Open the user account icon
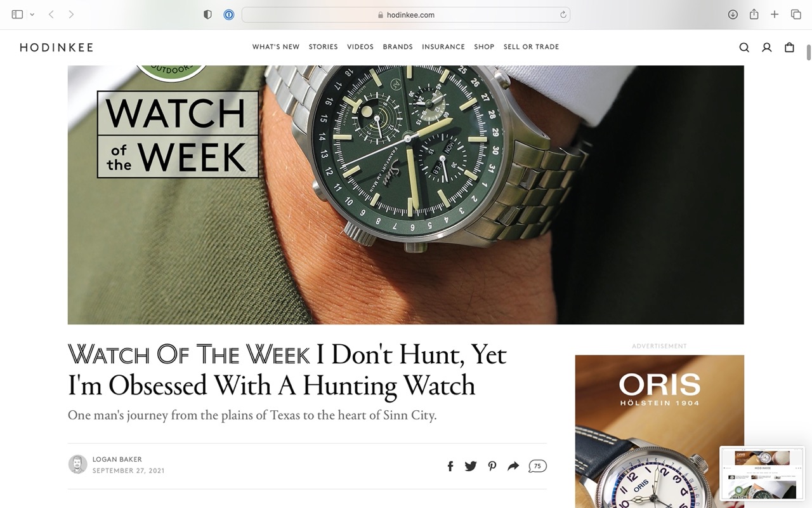 (x=766, y=47)
